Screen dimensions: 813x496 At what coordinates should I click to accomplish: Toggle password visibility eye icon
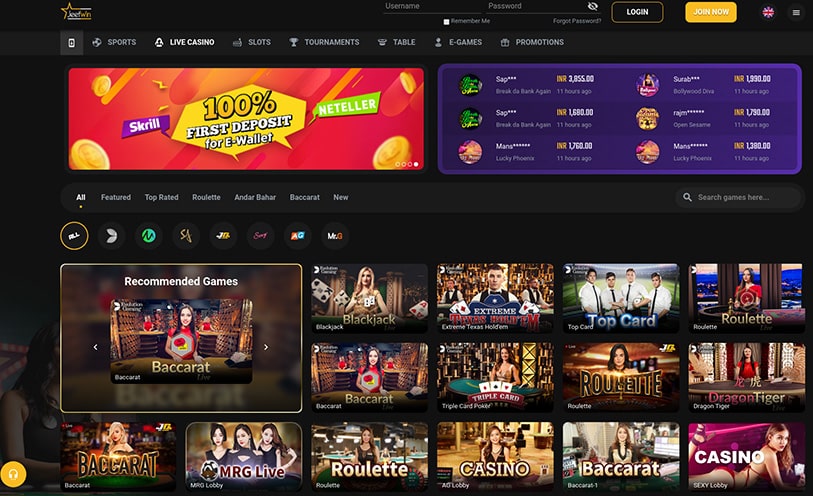point(593,6)
